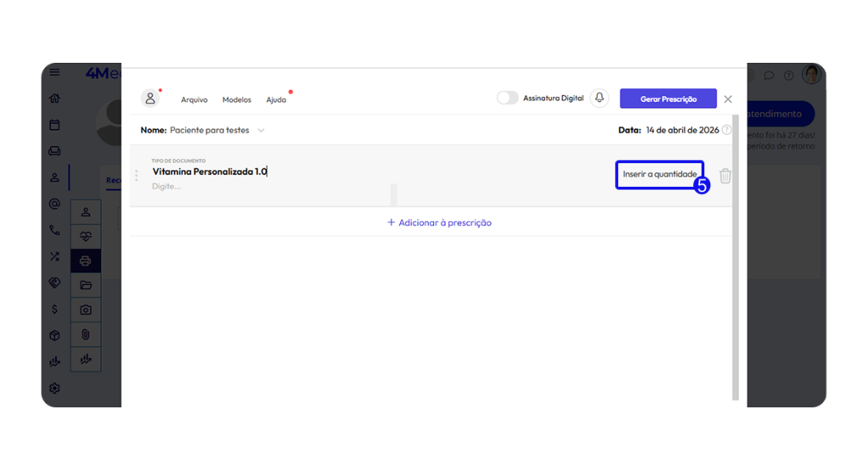Click the bell notification icon

(599, 98)
